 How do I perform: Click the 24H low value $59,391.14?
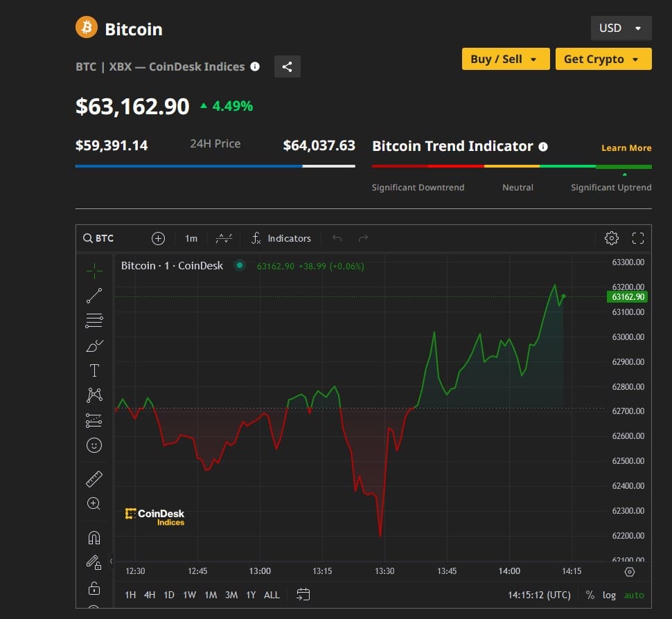112,145
